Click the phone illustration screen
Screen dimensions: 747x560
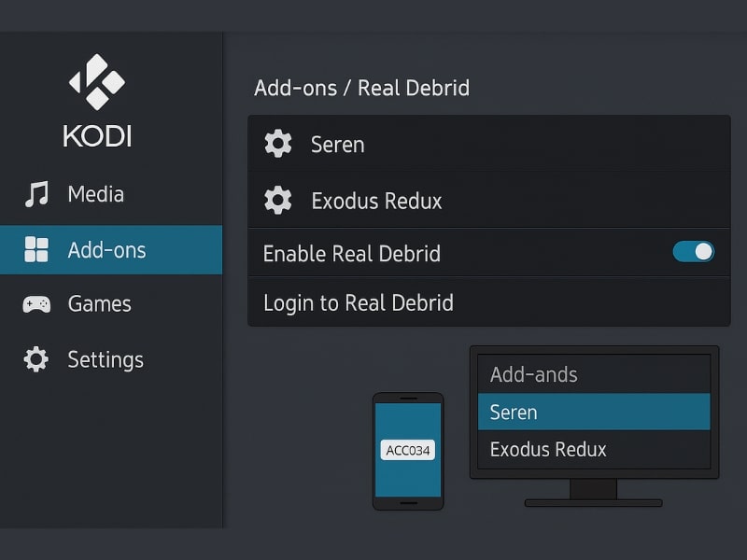point(408,450)
